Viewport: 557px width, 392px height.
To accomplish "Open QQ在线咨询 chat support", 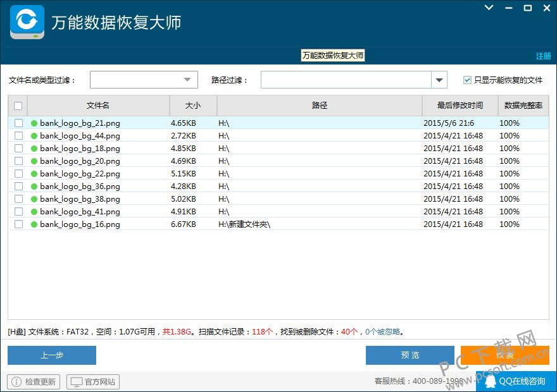I will click(516, 381).
